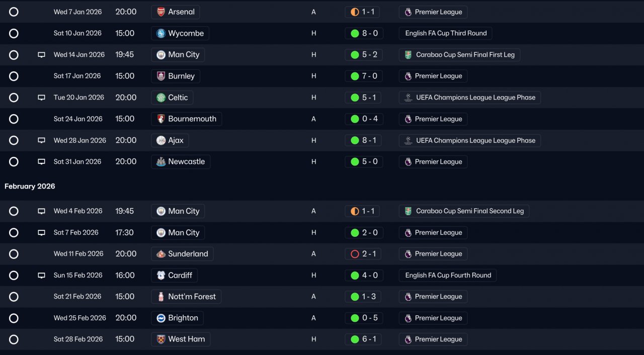Open the Nott'm Forest team button
Screen dimensions: 644x355
186,297
